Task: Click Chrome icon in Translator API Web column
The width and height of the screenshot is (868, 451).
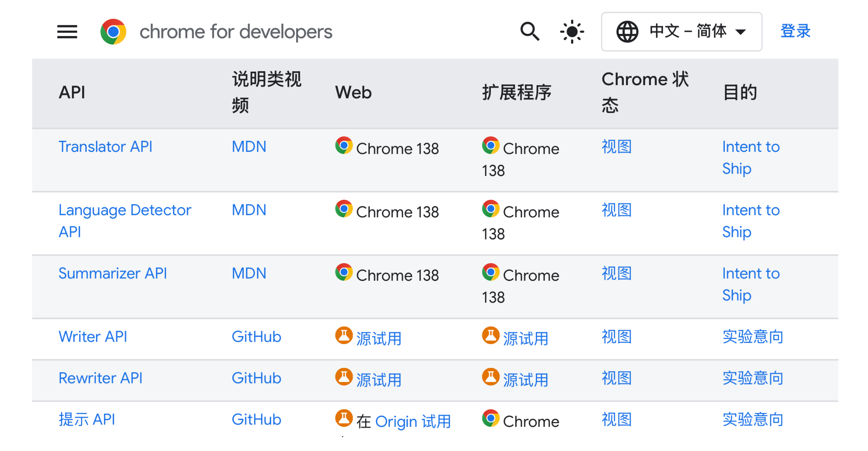Action: click(x=344, y=146)
